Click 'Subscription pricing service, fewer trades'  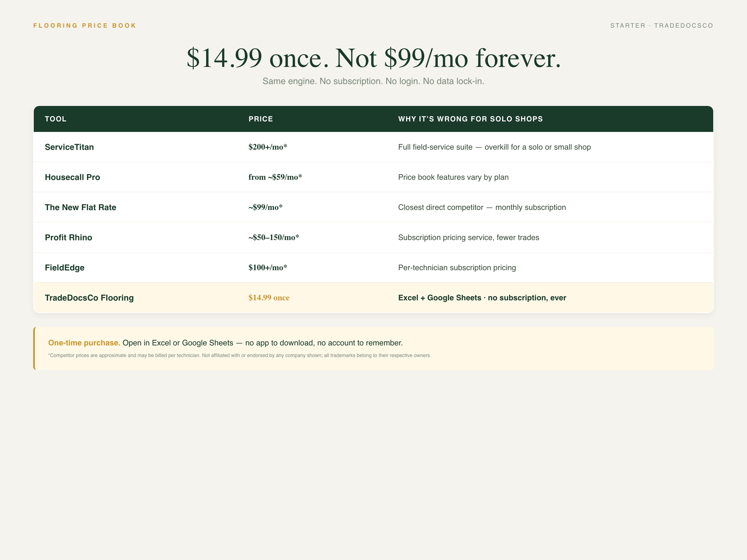point(469,238)
